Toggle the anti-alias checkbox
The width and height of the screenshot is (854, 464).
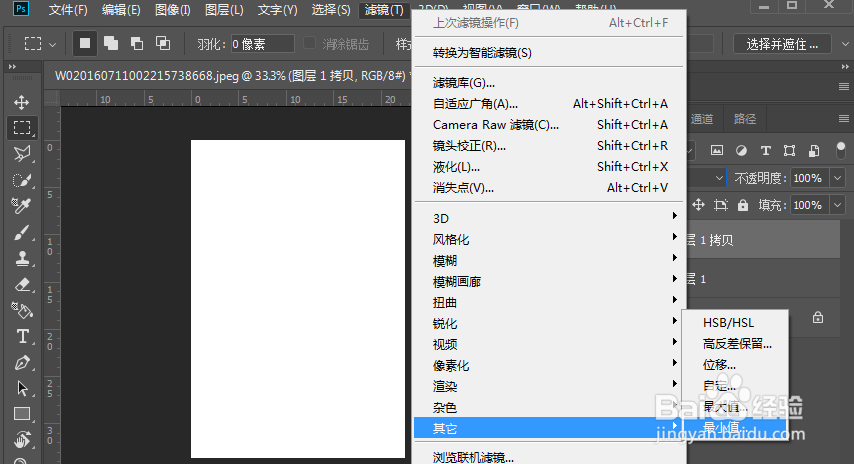coord(309,43)
